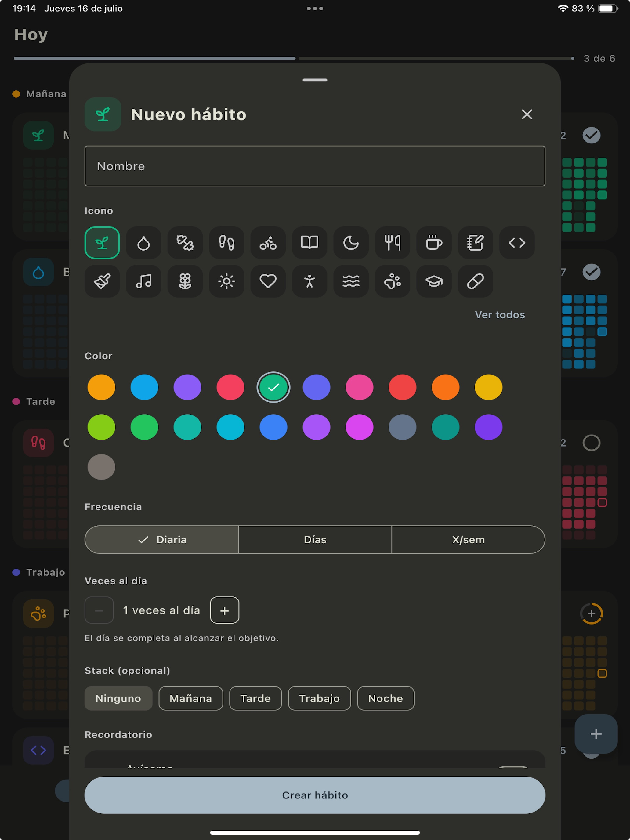Pick the amber orange color swatch
The image size is (630, 840).
101,387
